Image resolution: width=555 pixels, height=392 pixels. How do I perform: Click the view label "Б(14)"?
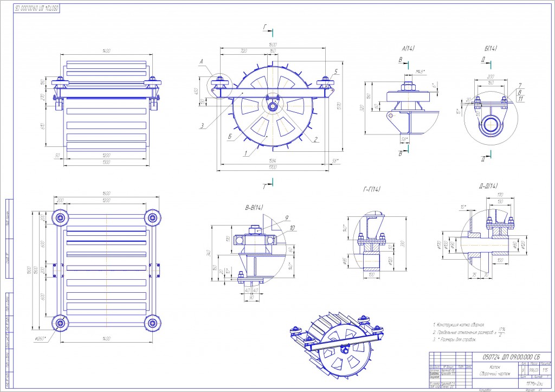click(x=491, y=48)
